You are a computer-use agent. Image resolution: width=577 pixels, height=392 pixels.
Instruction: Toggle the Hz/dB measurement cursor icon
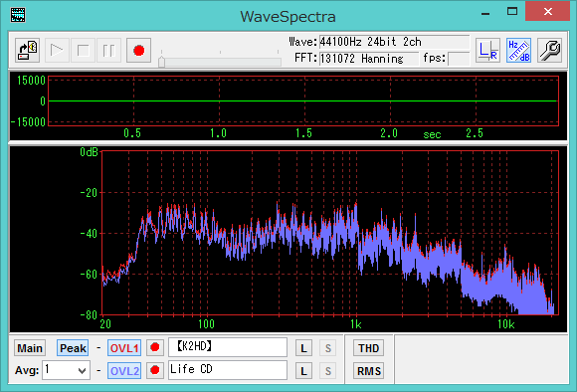click(518, 50)
